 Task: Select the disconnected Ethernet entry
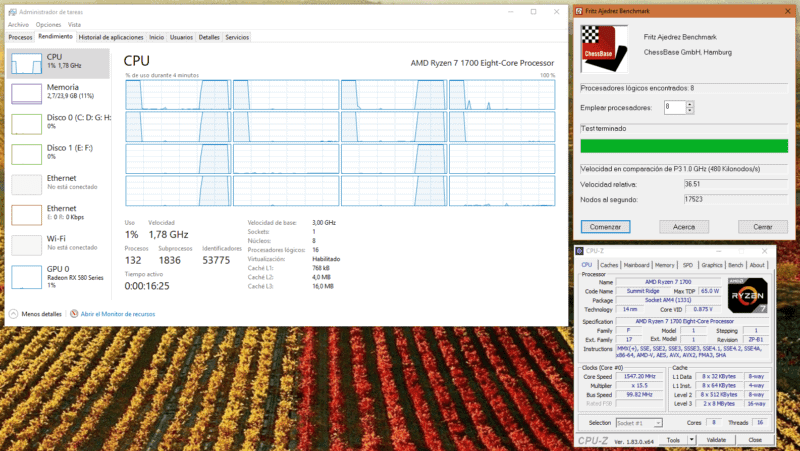59,184
